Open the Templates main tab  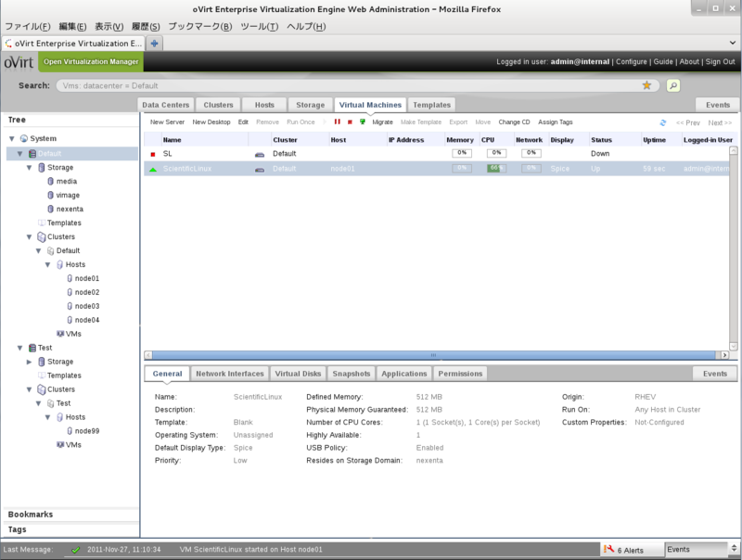(x=431, y=105)
